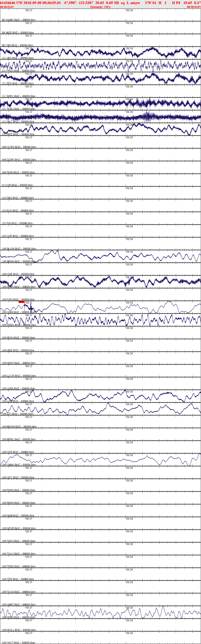This screenshot has width=201, height=644.
Task: Click the Timespan= 120 s label
Action: (100, 7)
